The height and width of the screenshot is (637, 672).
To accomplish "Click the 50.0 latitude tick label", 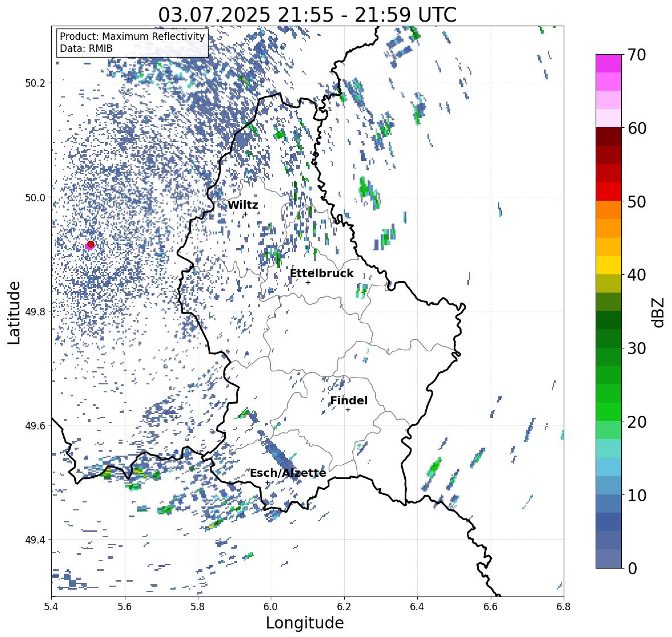I will pos(35,198).
